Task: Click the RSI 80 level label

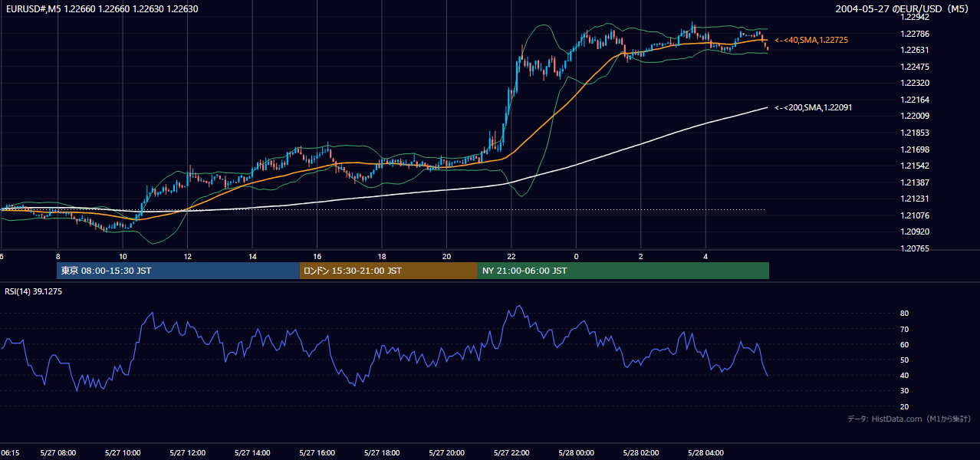Action: pyautogui.click(x=904, y=314)
